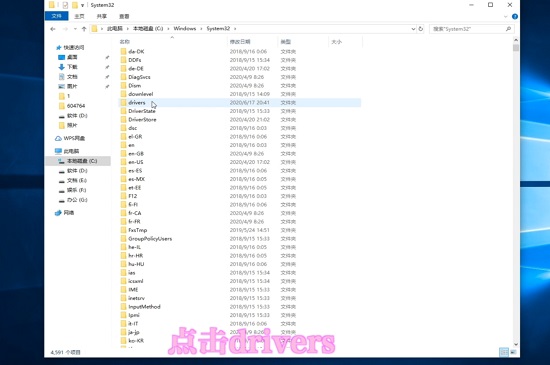This screenshot has height=365, width=550.
Task: Sort by the 修改日期 column header
Action: [240, 42]
